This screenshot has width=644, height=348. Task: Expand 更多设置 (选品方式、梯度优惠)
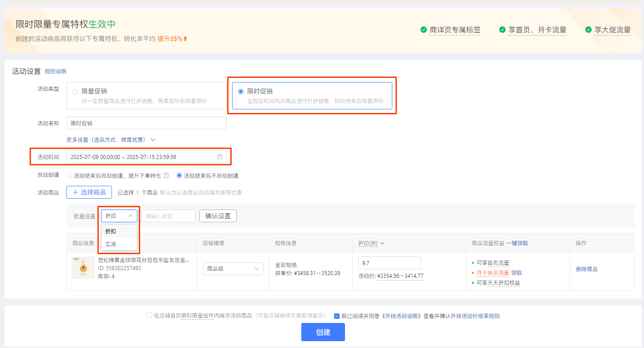(111, 139)
